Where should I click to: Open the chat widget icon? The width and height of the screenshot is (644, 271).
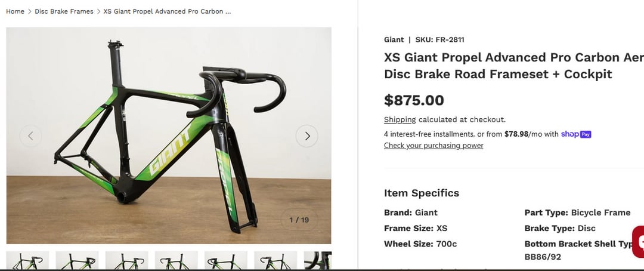click(639, 241)
